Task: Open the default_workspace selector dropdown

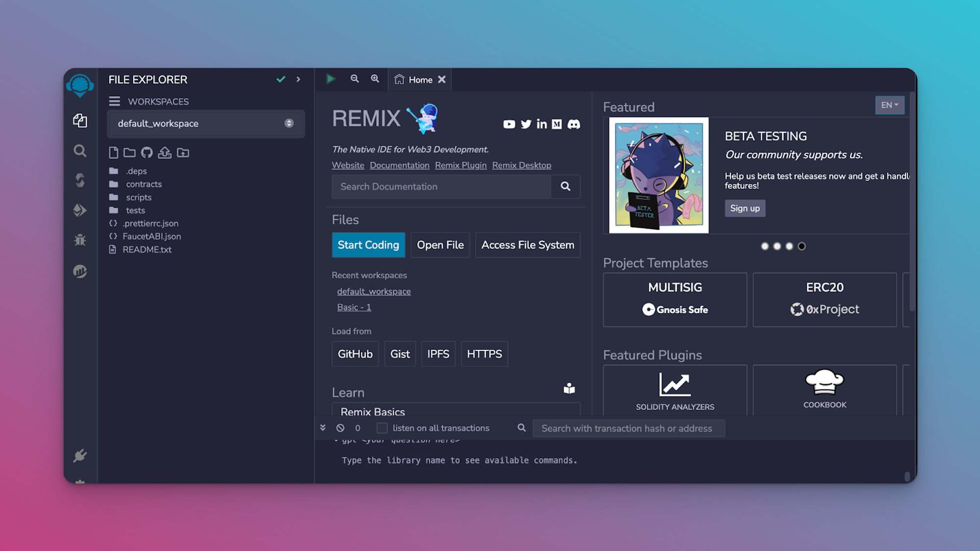Action: (x=206, y=123)
